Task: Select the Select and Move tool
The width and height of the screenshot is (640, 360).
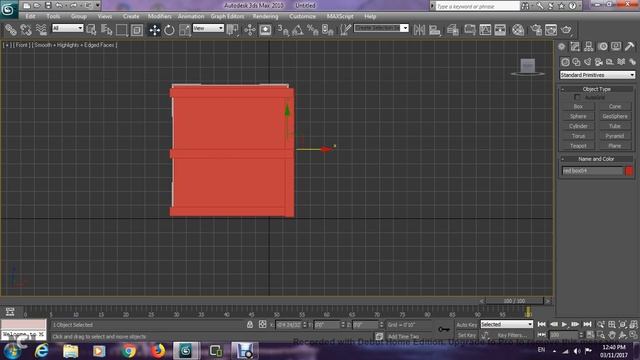Action: click(154, 30)
